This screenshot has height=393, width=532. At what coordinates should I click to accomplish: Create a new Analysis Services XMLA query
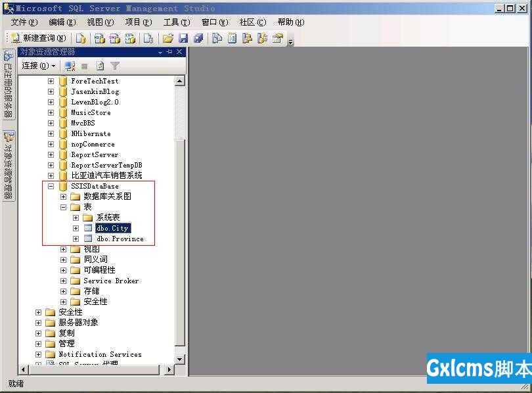(130, 38)
